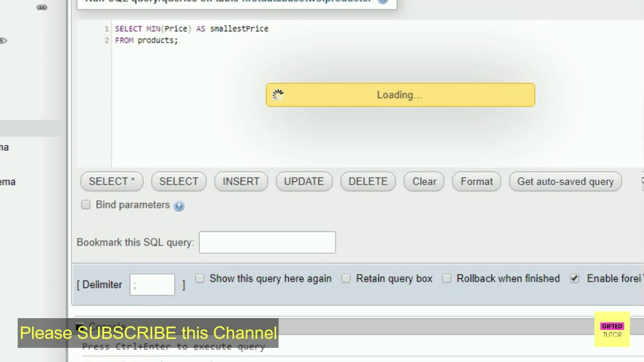644x362 pixels.
Task: Uncheck the Enable foreign key checks checkbox
Action: [575, 279]
